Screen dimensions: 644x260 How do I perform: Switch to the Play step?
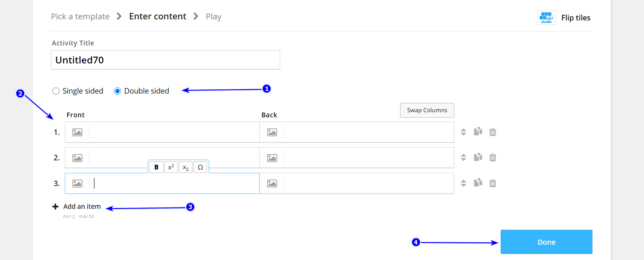[x=213, y=16]
